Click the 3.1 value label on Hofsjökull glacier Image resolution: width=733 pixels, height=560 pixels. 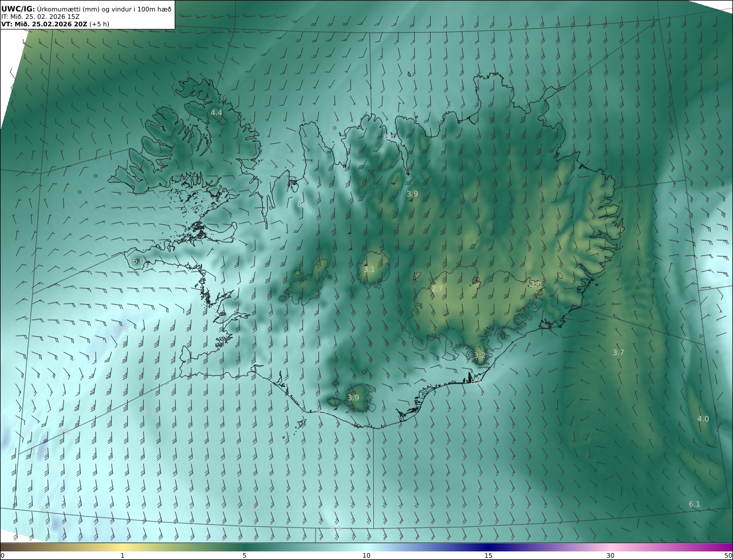coord(369,269)
